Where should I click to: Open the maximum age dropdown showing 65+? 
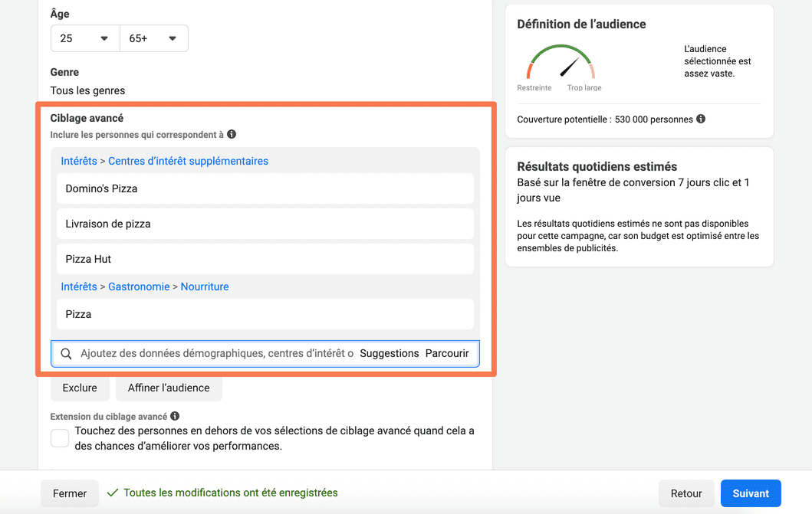[153, 38]
